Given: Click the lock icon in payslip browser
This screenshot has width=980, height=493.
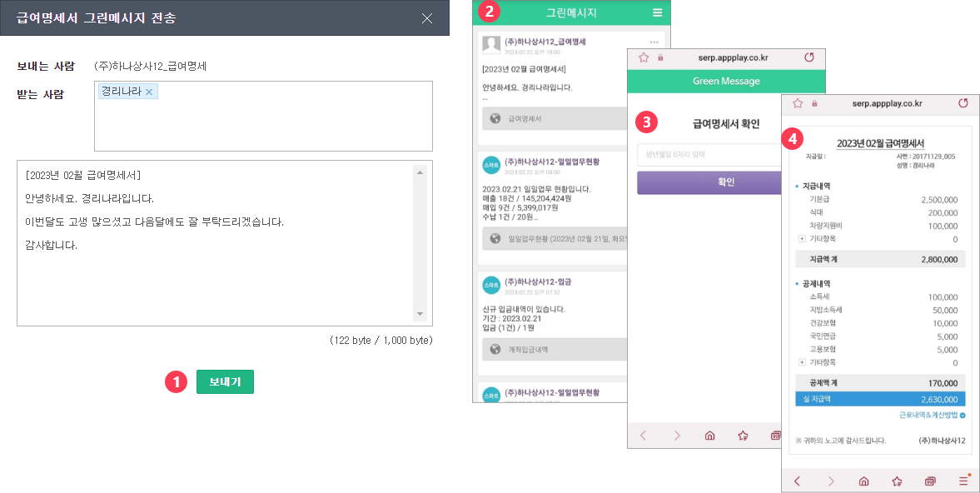Looking at the screenshot, I should pos(813,103).
